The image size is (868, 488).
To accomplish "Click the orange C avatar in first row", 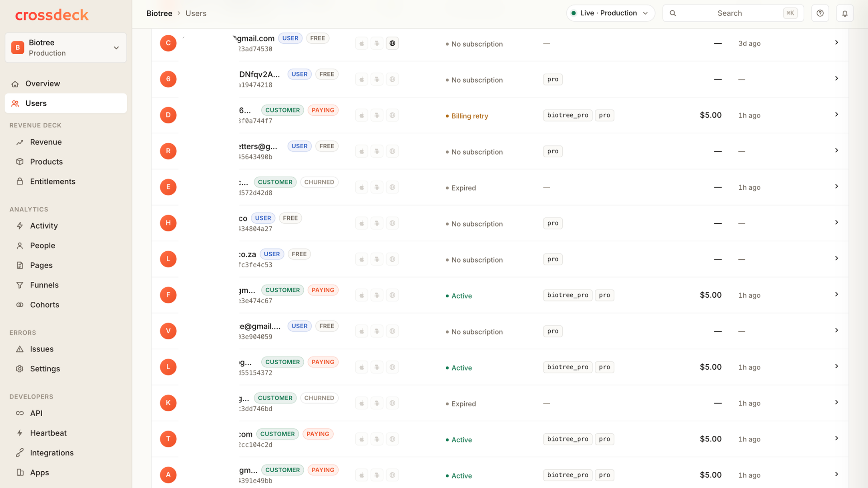I will (168, 43).
